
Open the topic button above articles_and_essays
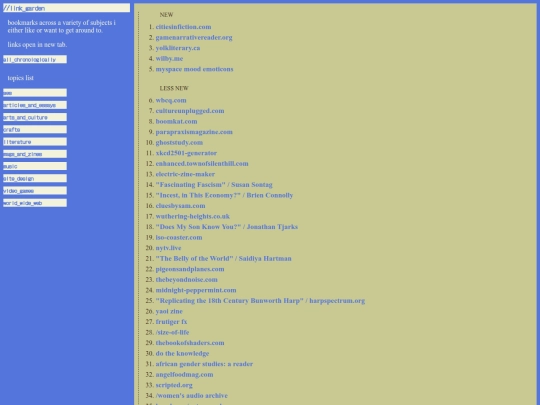(35, 93)
